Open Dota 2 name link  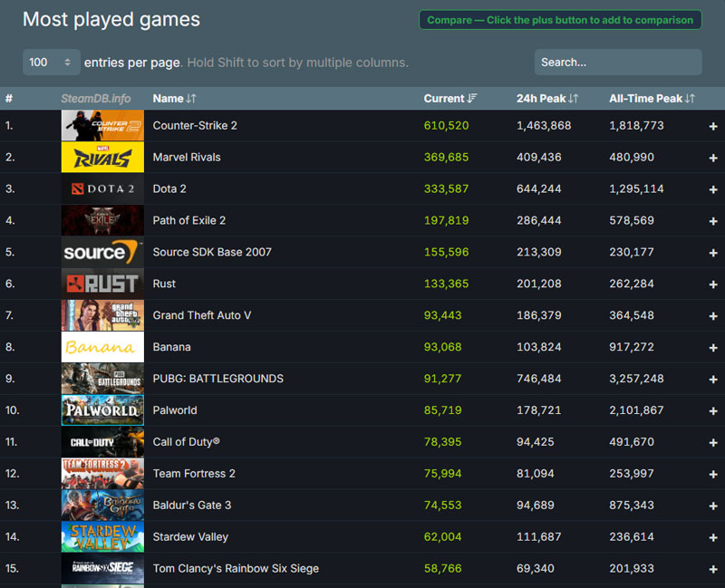coord(169,188)
